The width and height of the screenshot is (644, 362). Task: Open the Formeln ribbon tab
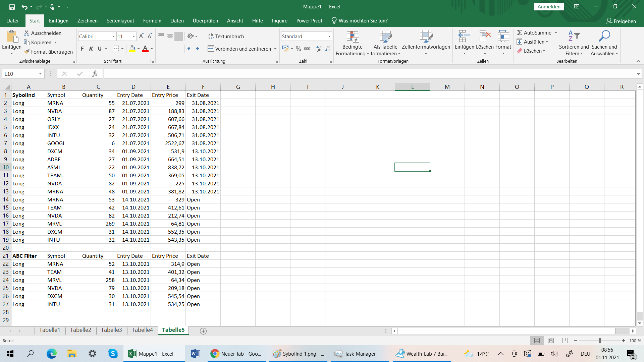152,21
